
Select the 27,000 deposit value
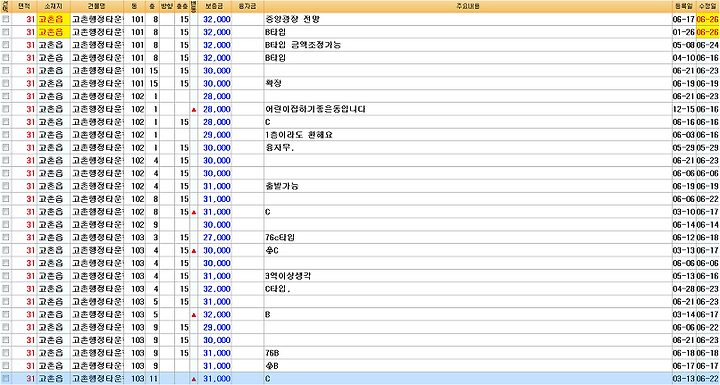tap(217, 238)
